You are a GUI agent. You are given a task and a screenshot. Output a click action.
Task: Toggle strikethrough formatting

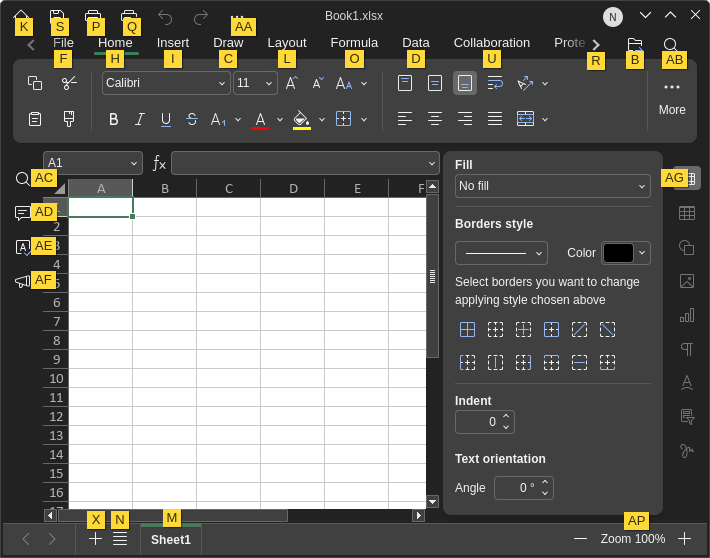tap(192, 119)
